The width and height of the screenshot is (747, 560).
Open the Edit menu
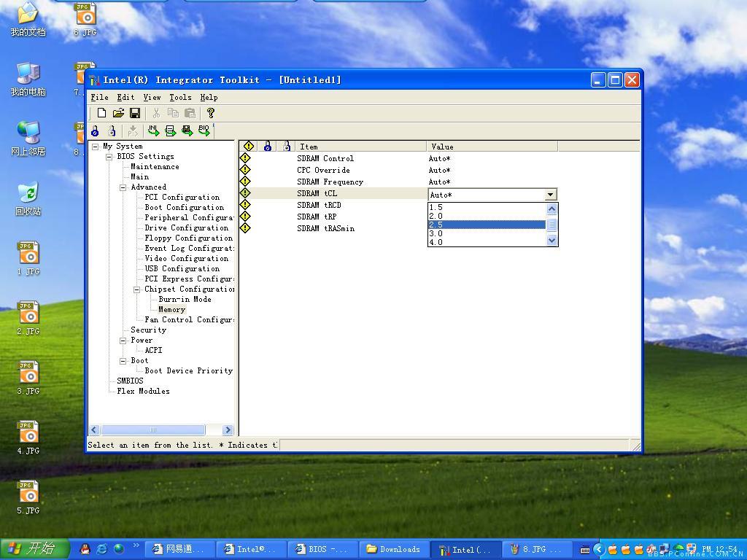125,97
